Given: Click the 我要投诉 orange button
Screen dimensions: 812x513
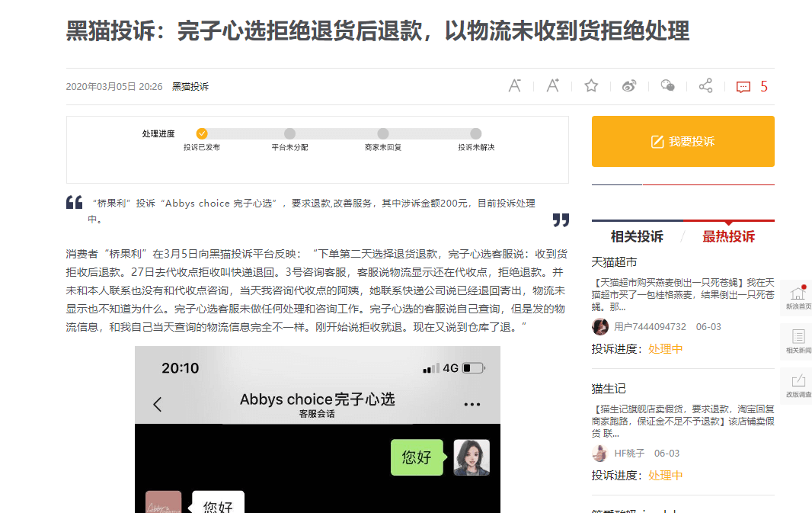Looking at the screenshot, I should (x=683, y=142).
